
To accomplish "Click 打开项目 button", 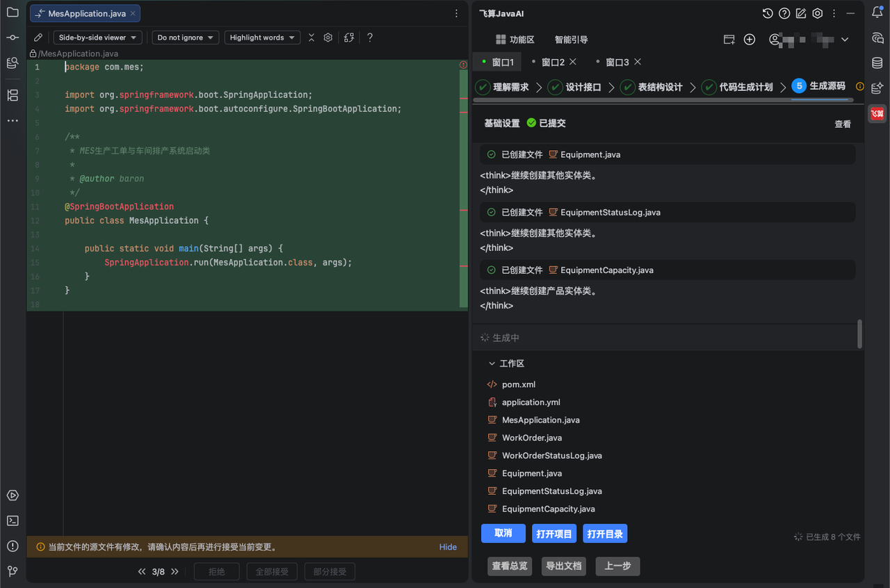I will coord(554,534).
